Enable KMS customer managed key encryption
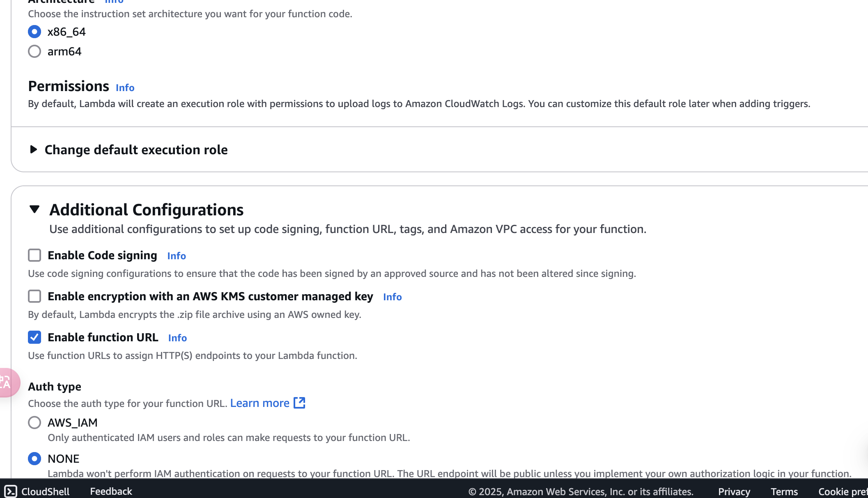 [x=34, y=296]
